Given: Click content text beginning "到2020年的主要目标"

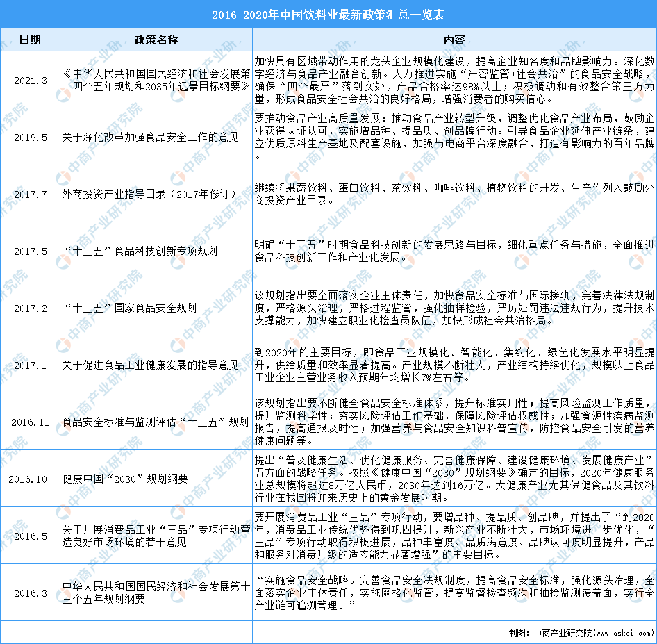Looking at the screenshot, I should click(454, 365).
